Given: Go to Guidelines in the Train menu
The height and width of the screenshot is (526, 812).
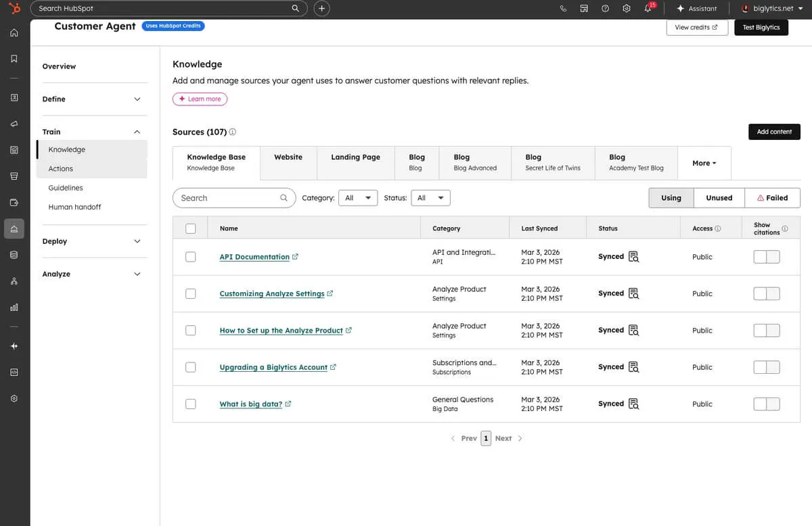Looking at the screenshot, I should coord(66,188).
